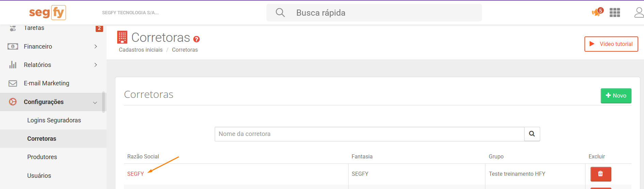Click the E-mail Marketing envelope icon
This screenshot has height=189, width=644.
pyautogui.click(x=13, y=83)
